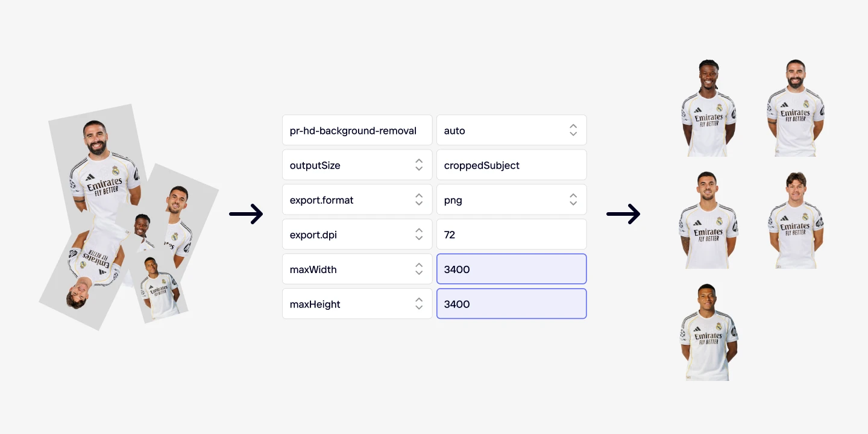Focus the maxHeight value field showing 3400
Screen dimensions: 868x434
pos(511,304)
